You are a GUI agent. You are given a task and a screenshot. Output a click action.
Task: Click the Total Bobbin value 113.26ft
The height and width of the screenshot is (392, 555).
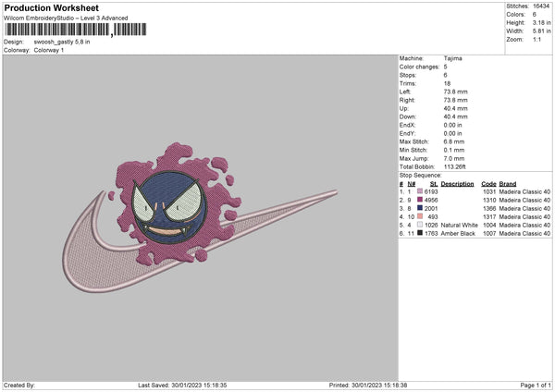coord(455,167)
